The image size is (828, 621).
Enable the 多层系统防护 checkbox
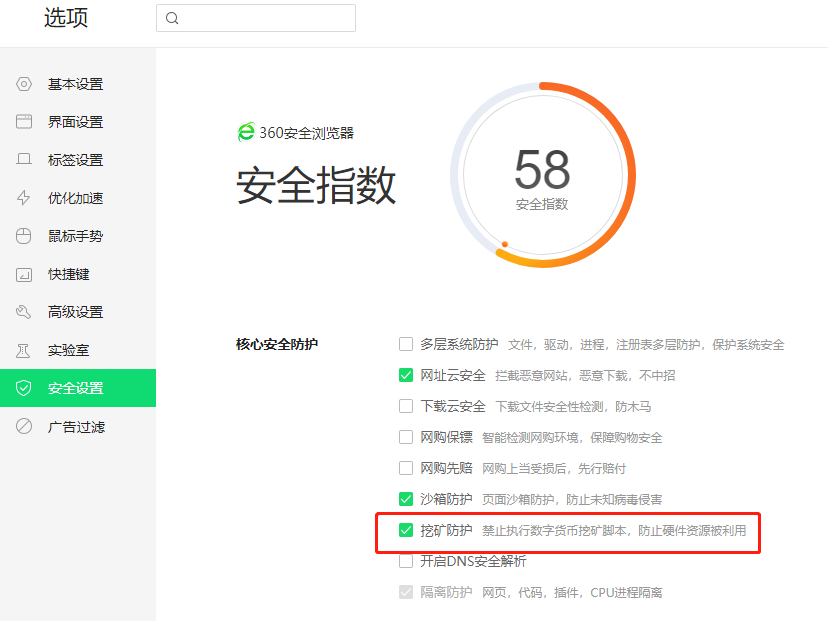coord(406,344)
